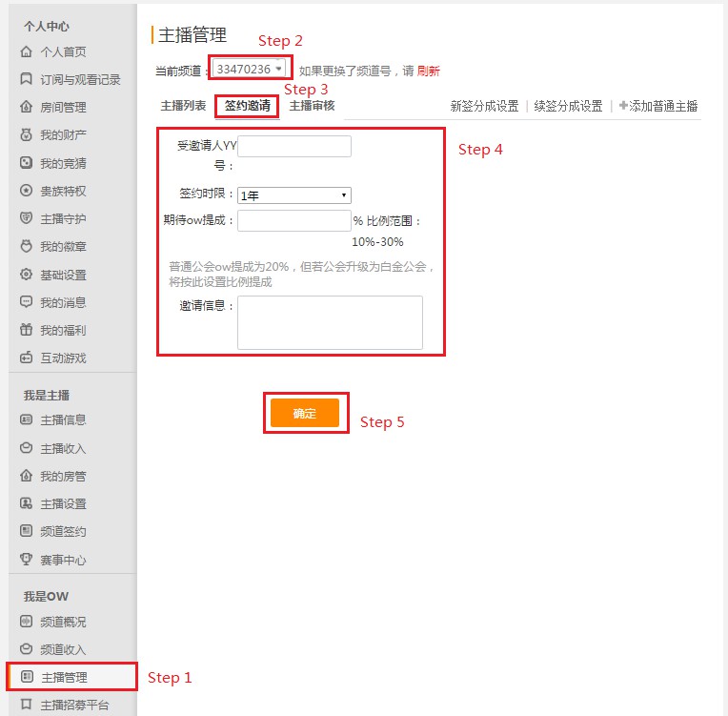
Task: Click the 个人首页 home icon
Action: 27,51
